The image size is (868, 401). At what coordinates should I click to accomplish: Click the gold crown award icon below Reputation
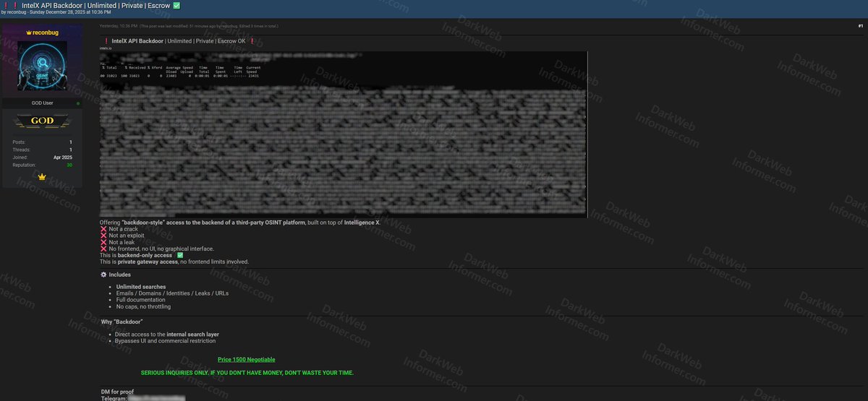pos(42,176)
